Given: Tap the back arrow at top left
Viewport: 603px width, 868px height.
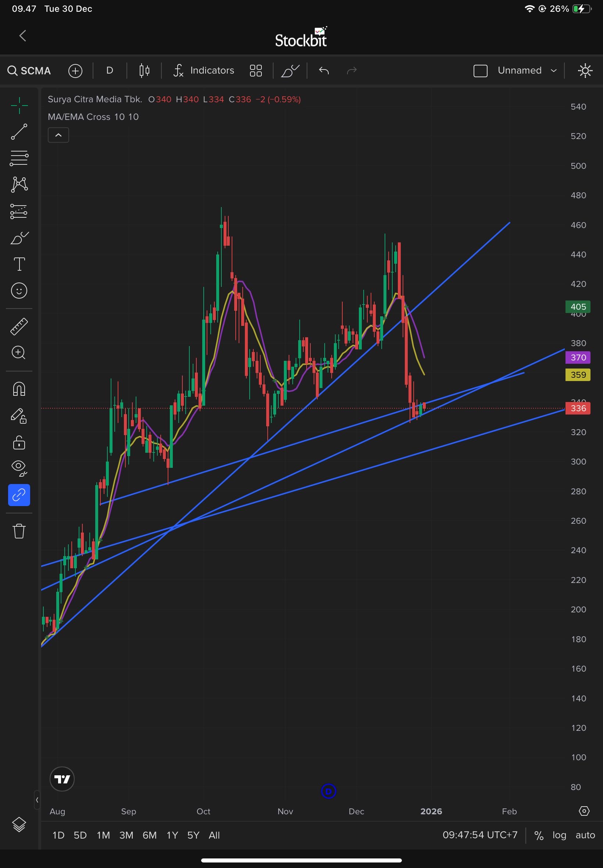Looking at the screenshot, I should coord(23,36).
